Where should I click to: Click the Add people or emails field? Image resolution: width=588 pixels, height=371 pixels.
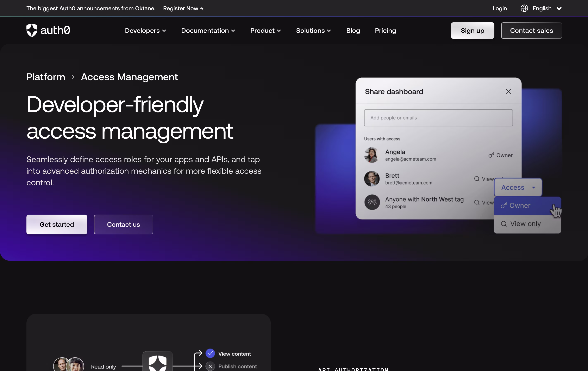pyautogui.click(x=438, y=118)
